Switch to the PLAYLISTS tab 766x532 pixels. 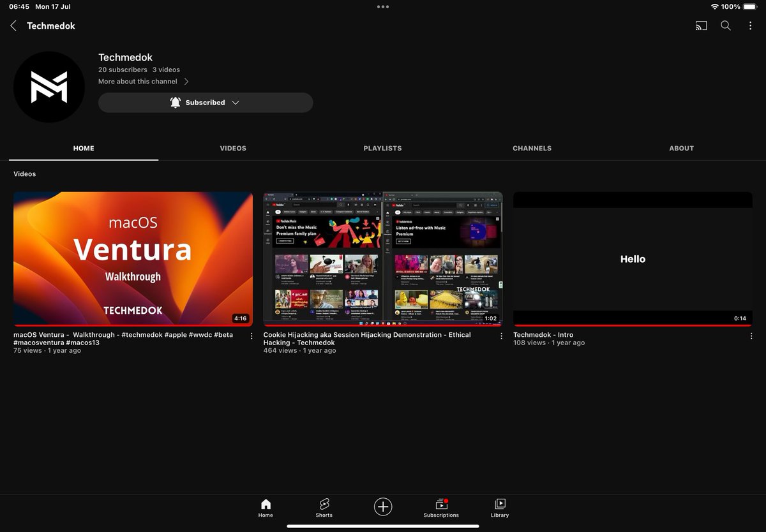(x=382, y=148)
